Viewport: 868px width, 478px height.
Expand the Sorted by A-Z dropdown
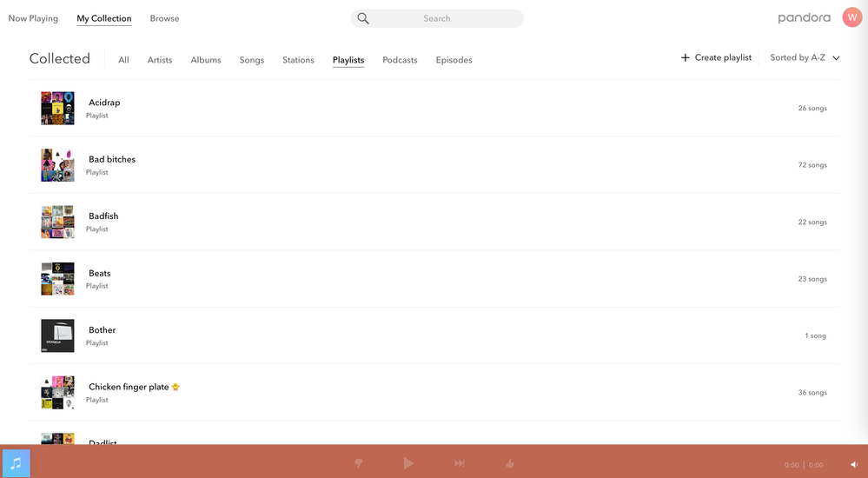point(805,58)
